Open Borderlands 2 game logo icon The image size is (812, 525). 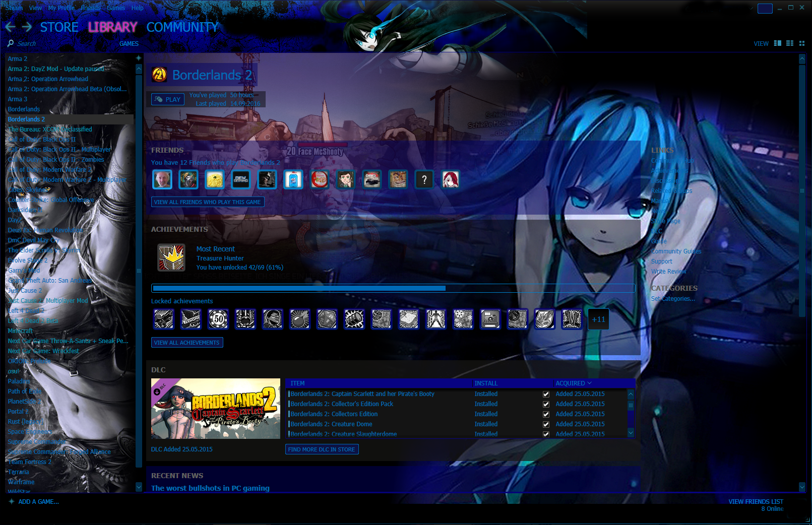pyautogui.click(x=159, y=75)
